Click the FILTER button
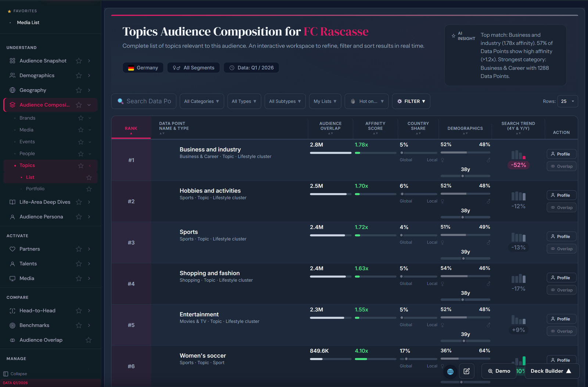 [411, 101]
